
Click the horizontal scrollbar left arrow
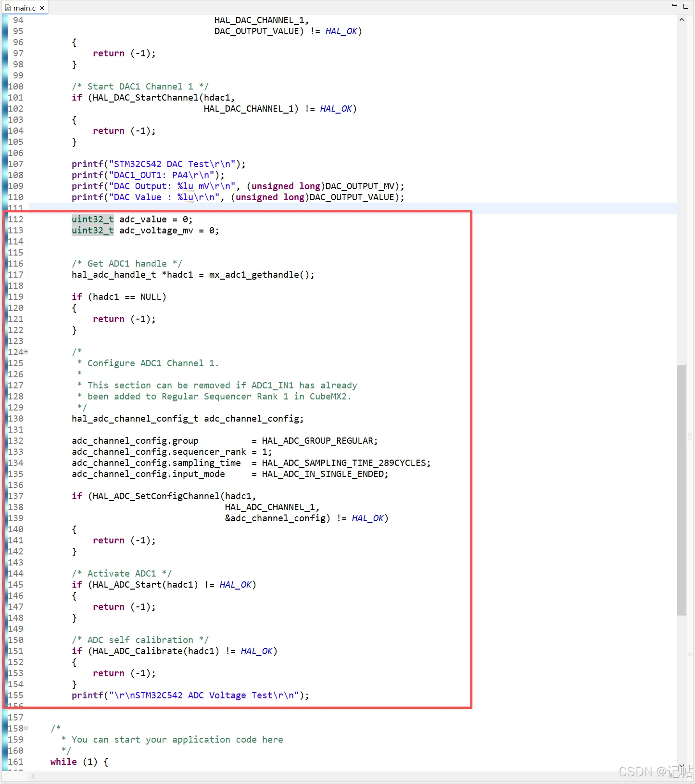tap(33, 776)
